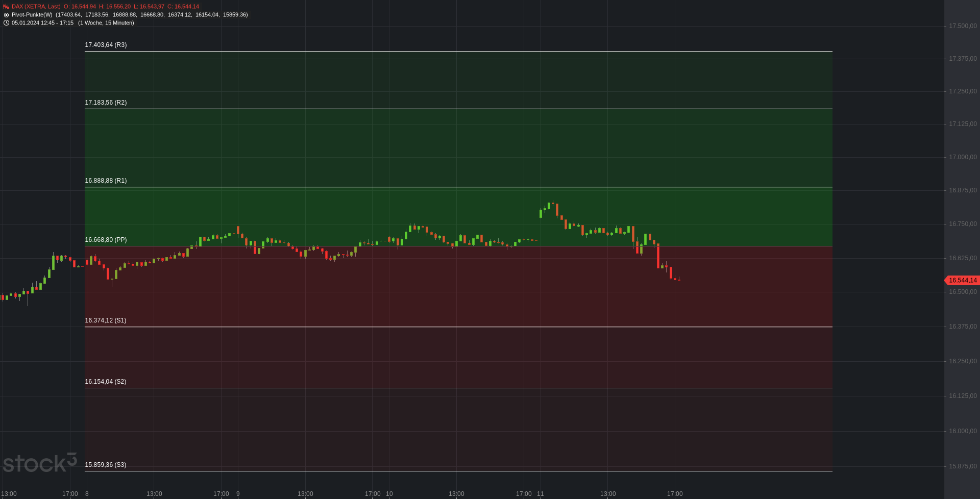
Task: Click the 17.500,00 mark on price axis
Action: [x=963, y=26]
